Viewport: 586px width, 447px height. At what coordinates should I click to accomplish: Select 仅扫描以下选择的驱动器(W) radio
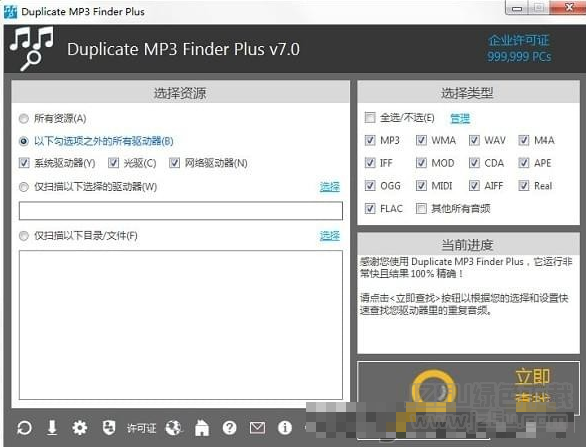click(24, 186)
